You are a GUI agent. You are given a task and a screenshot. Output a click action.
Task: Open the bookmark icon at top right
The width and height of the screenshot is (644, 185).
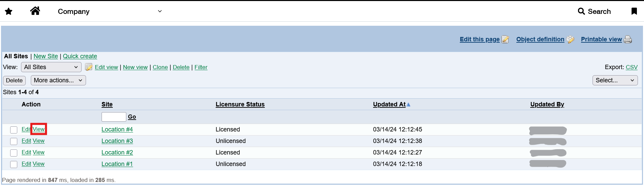tap(634, 11)
